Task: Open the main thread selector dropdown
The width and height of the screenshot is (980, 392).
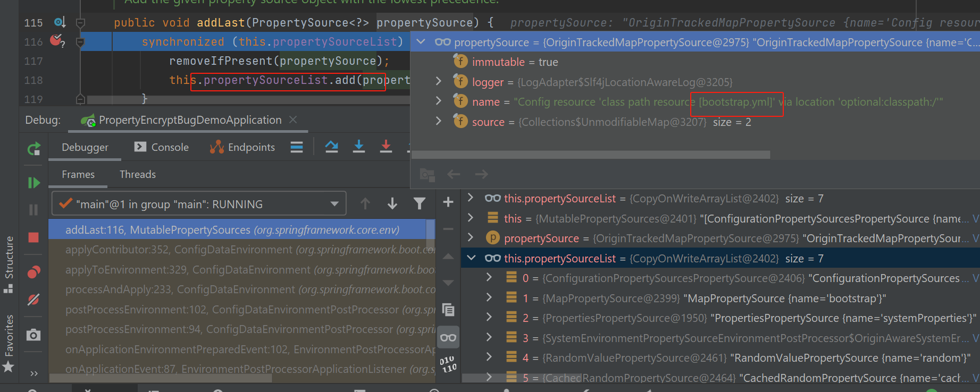Action: 199,204
